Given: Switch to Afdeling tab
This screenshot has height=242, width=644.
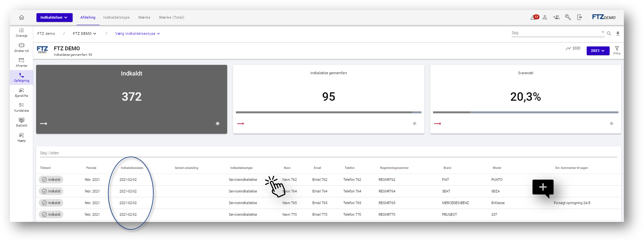Looking at the screenshot, I should pos(88,17).
